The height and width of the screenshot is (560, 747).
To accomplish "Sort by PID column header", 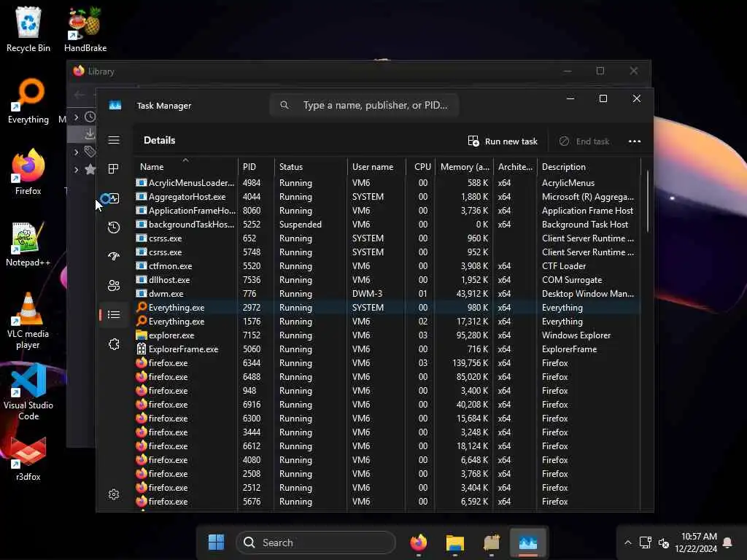I will tap(256, 167).
